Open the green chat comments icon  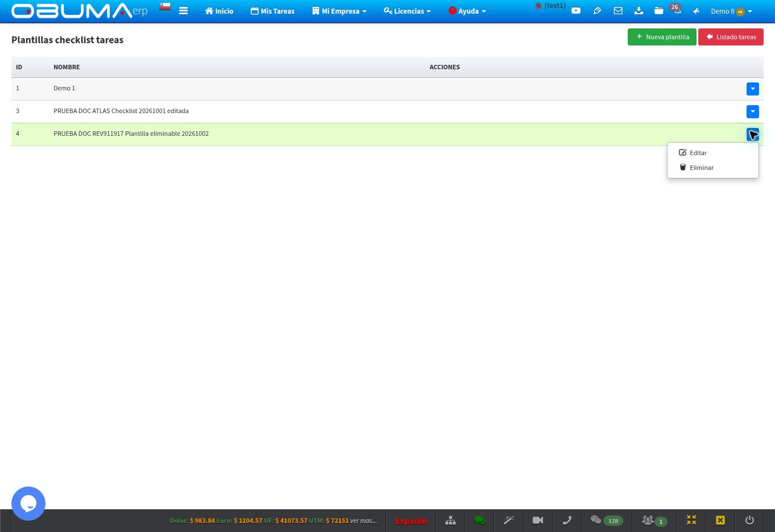(480, 521)
